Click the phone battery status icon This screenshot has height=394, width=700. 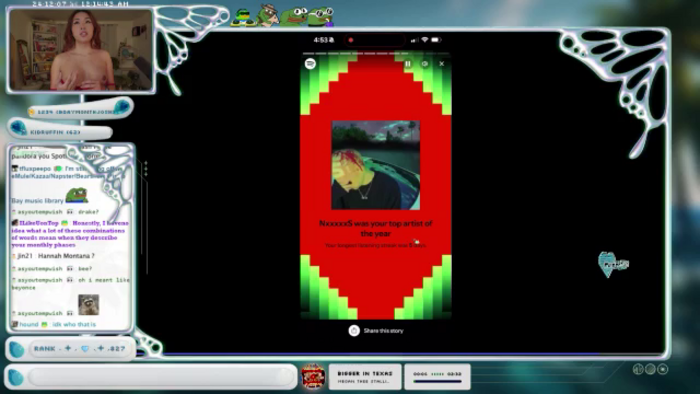tap(436, 40)
